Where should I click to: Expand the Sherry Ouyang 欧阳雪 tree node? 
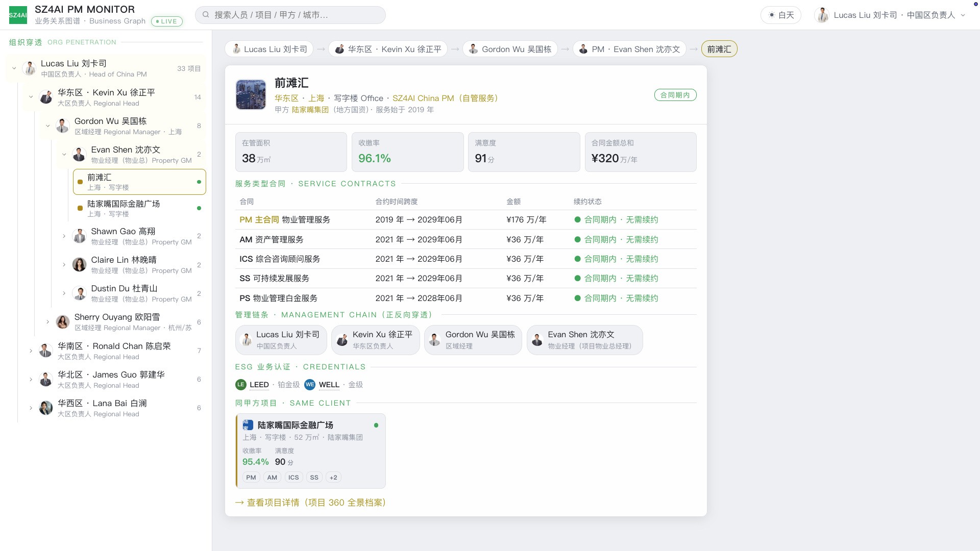coord(48,321)
